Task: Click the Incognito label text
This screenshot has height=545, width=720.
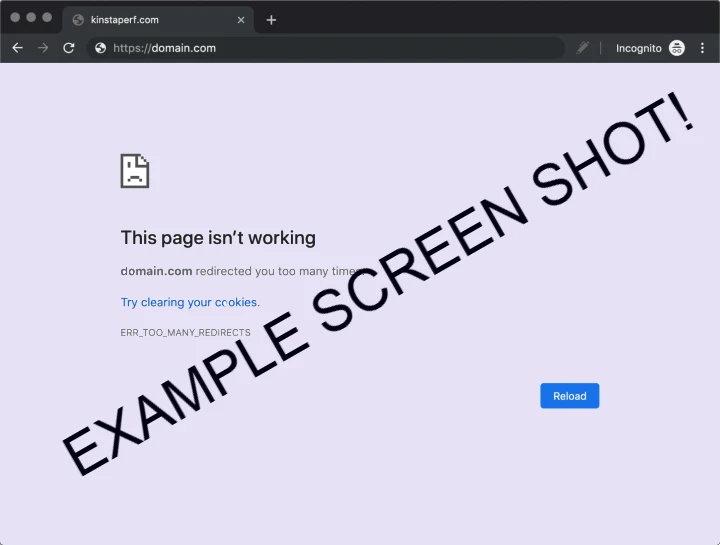Action: click(638, 48)
